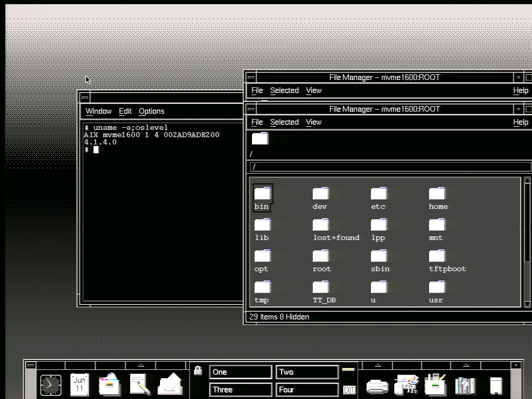The height and width of the screenshot is (399, 532).
Task: Open the Help menu in front File Manager
Action: tap(521, 122)
